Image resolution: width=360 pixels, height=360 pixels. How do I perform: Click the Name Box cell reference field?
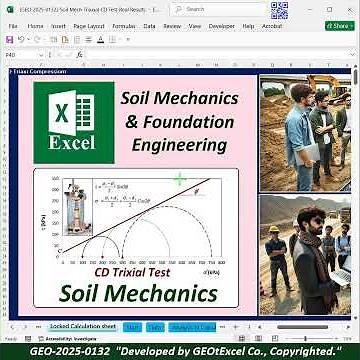[x=21, y=55]
